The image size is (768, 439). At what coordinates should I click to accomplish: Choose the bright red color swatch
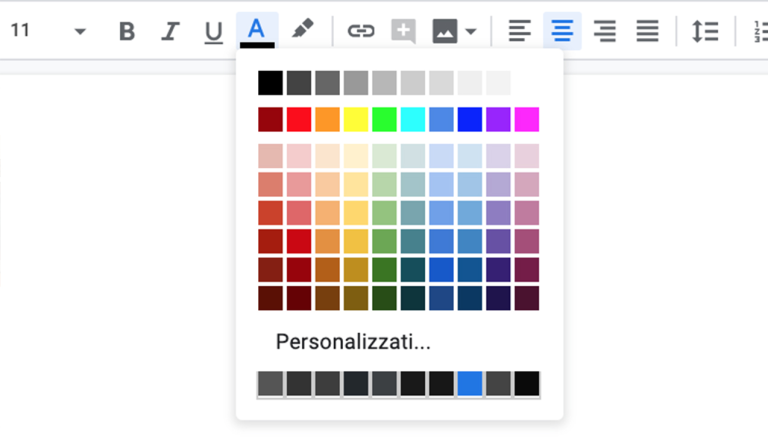pyautogui.click(x=299, y=120)
